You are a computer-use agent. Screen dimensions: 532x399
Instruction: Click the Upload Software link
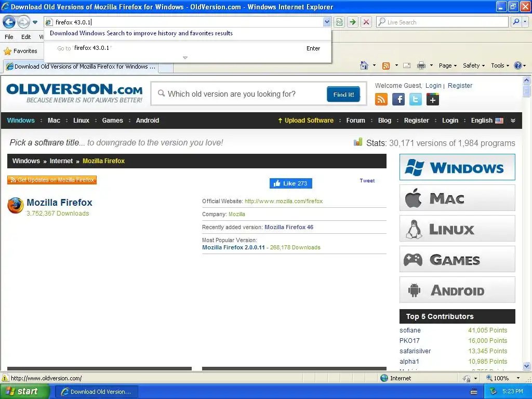tap(305, 121)
